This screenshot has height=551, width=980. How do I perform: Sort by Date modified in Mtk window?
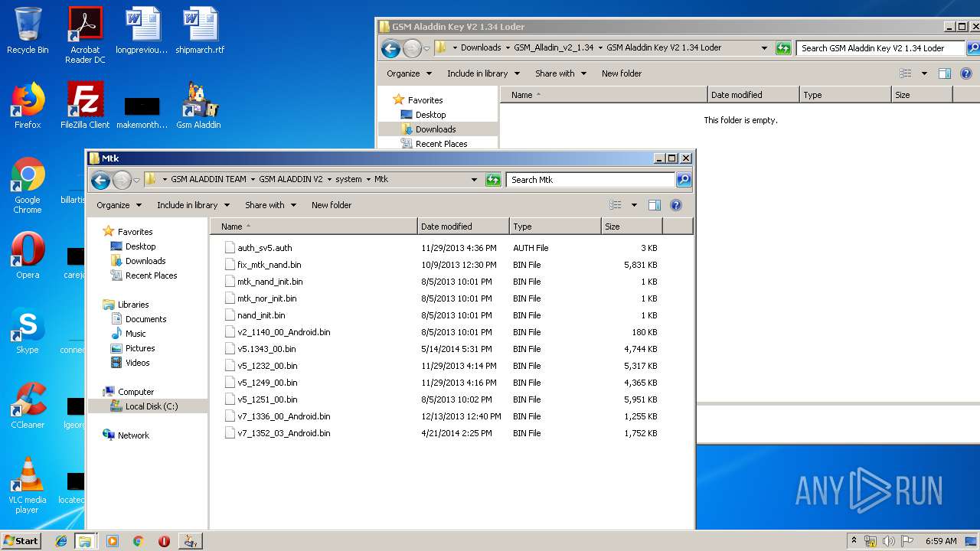coord(463,227)
